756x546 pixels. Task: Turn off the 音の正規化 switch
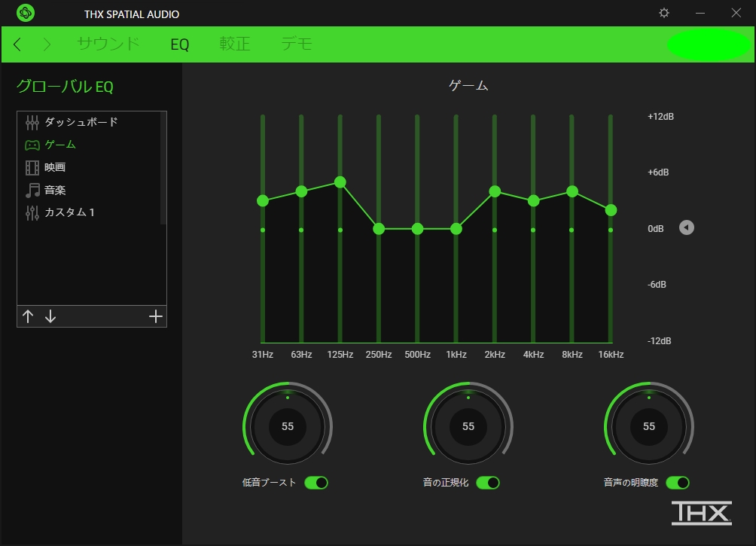pyautogui.click(x=488, y=483)
